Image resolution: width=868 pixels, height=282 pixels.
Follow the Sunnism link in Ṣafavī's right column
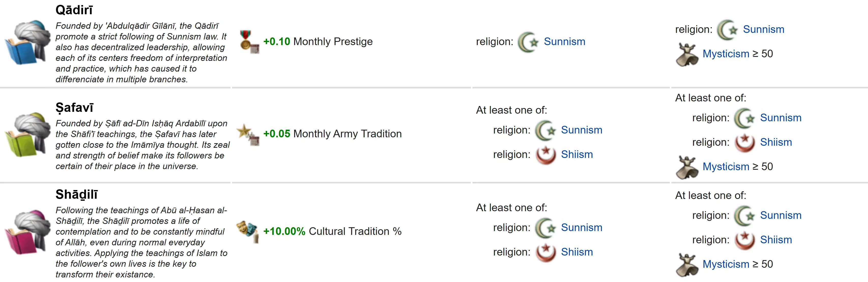(780, 118)
